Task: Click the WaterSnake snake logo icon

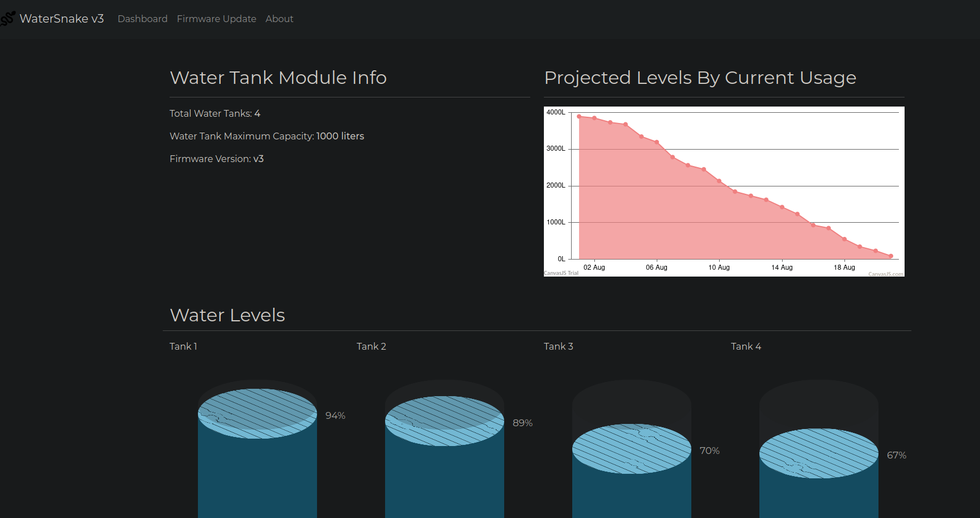Action: [7, 19]
